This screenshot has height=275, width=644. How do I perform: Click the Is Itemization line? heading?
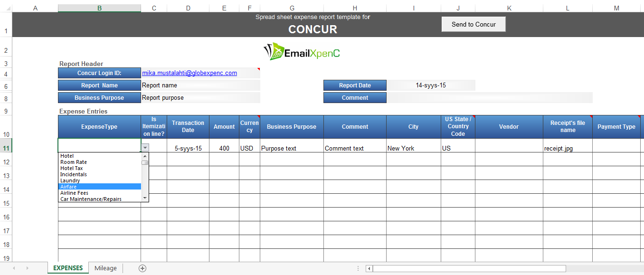pos(154,127)
